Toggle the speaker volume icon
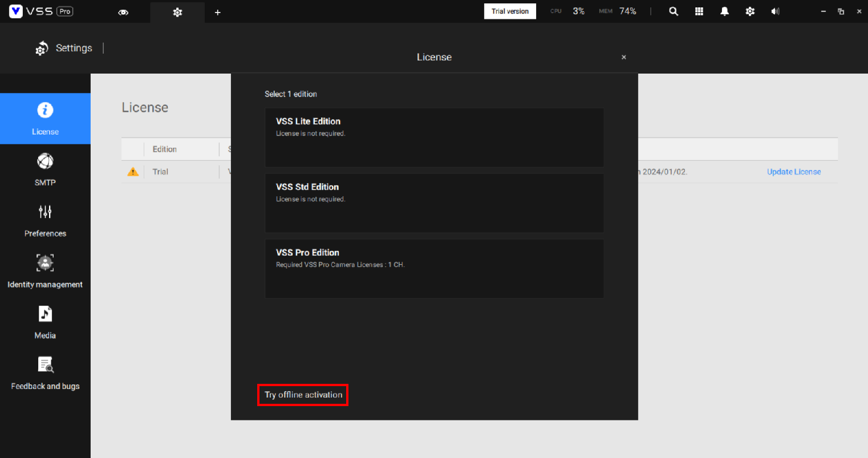 775,11
